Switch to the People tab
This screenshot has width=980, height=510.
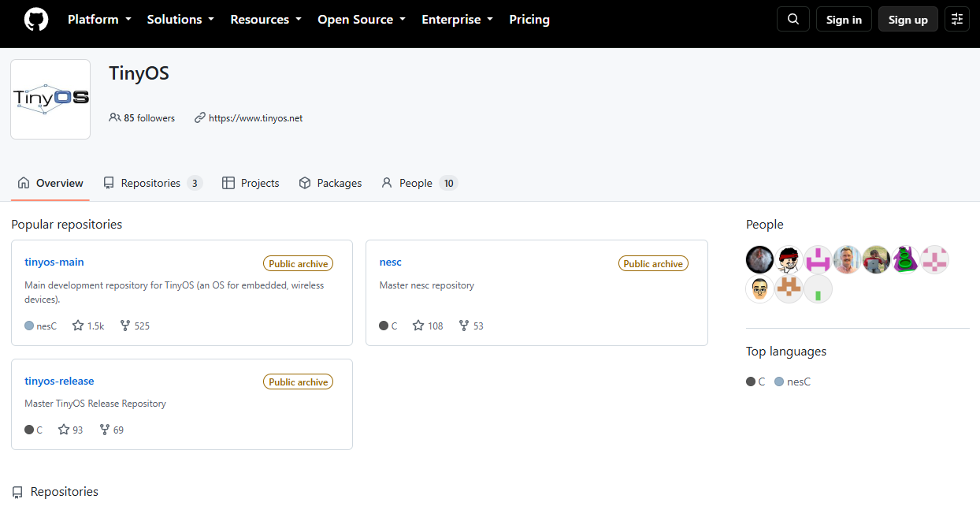pos(419,183)
